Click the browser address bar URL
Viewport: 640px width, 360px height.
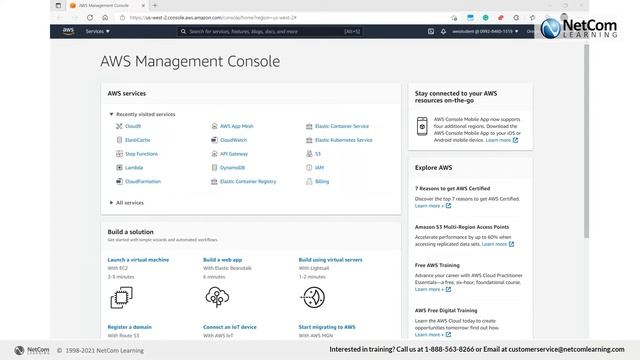pos(213,18)
